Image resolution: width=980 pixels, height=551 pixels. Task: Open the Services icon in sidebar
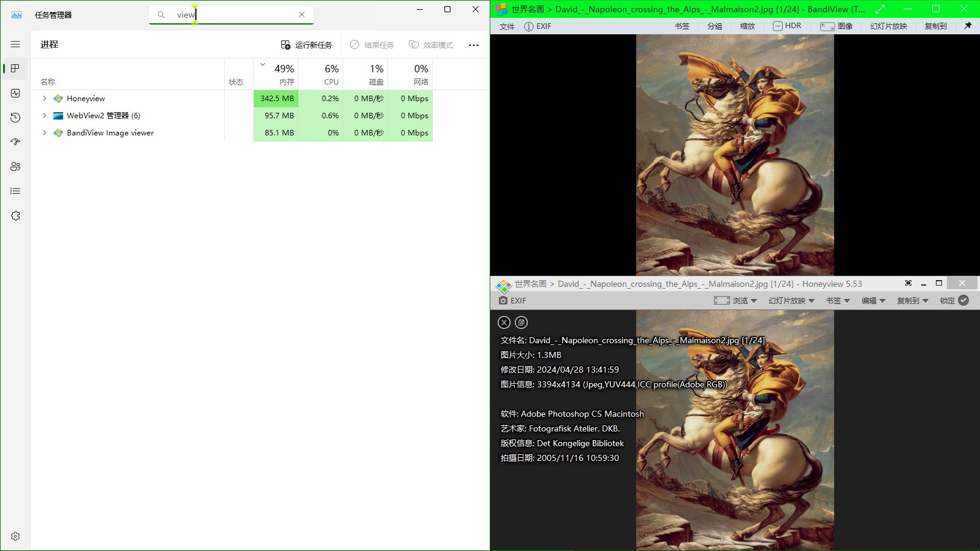15,216
